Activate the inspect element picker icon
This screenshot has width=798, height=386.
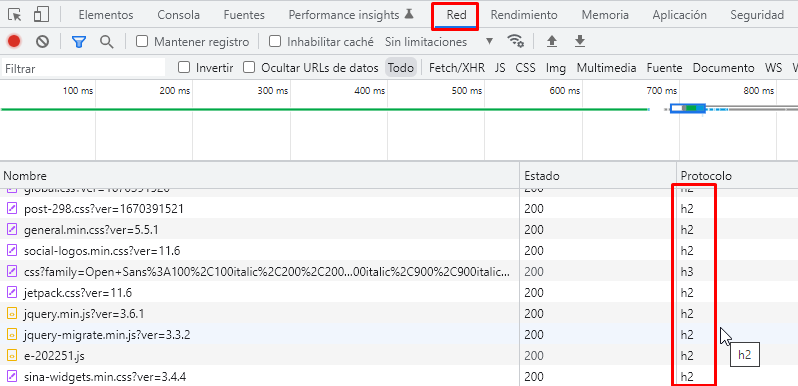click(x=15, y=15)
